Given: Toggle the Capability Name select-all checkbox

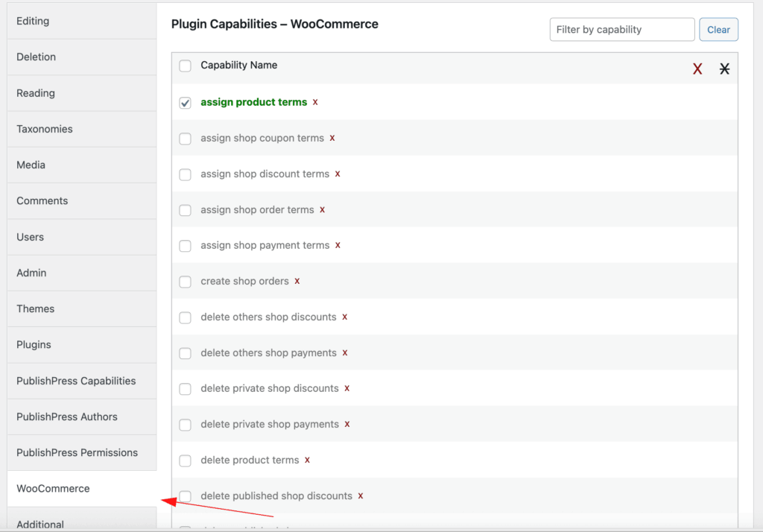Looking at the screenshot, I should coord(185,66).
